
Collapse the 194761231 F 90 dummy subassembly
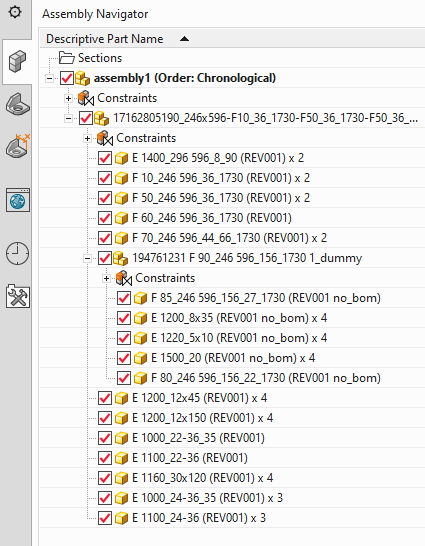87,258
